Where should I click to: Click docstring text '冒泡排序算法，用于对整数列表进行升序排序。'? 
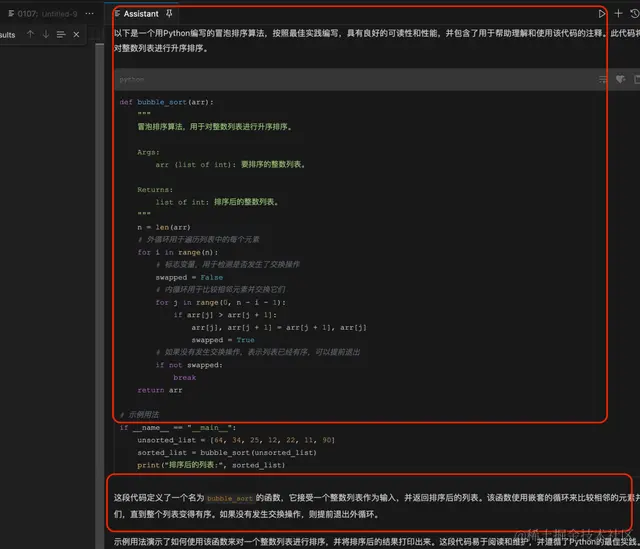point(215,127)
